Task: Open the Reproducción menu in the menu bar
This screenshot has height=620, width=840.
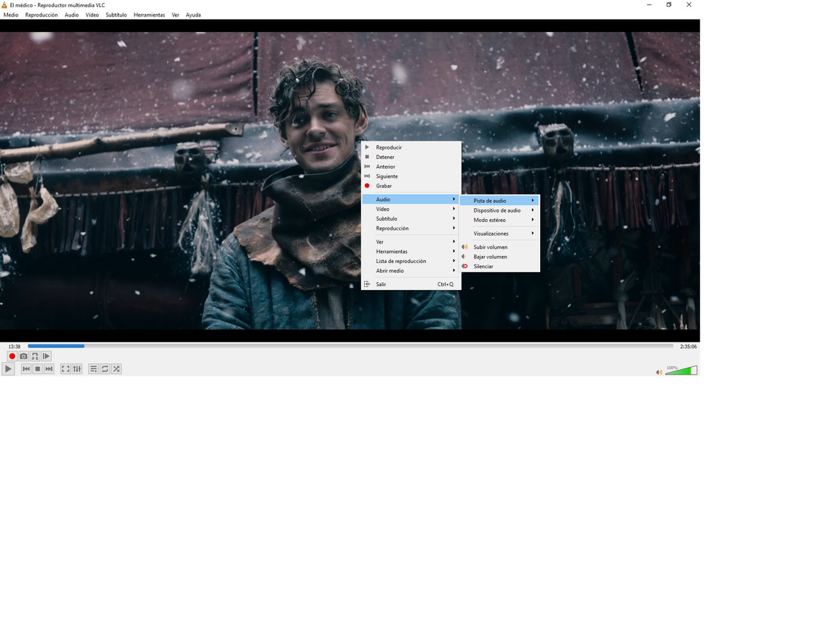Action: (41, 15)
